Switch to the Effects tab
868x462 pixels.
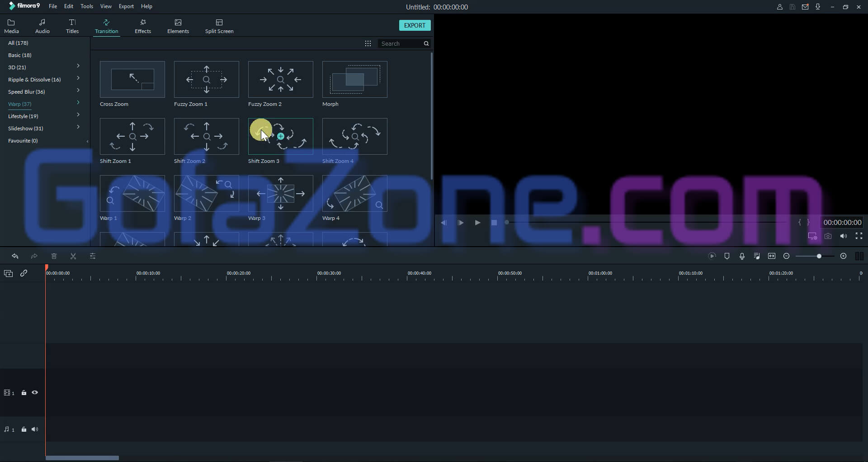(x=143, y=26)
